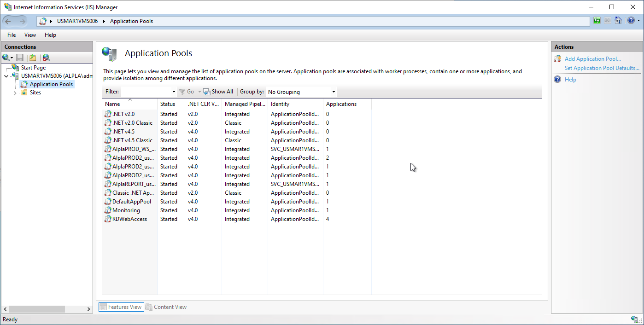
Task: Open the dropdown arrow next to the Help icon
Action: (x=638, y=21)
